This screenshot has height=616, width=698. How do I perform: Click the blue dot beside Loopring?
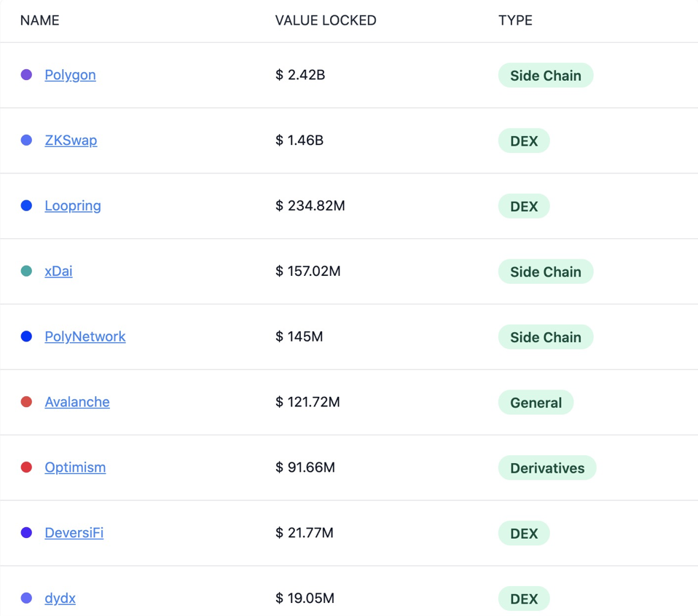[26, 206]
